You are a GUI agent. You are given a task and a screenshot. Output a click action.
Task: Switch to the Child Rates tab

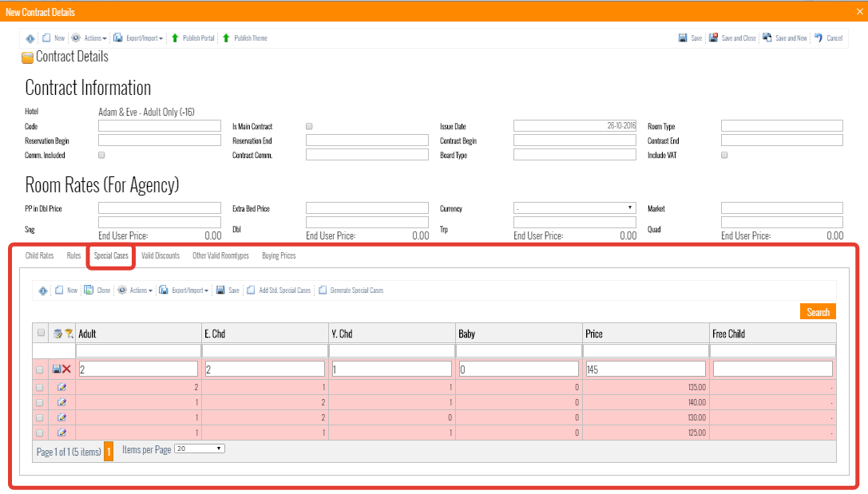click(x=39, y=255)
